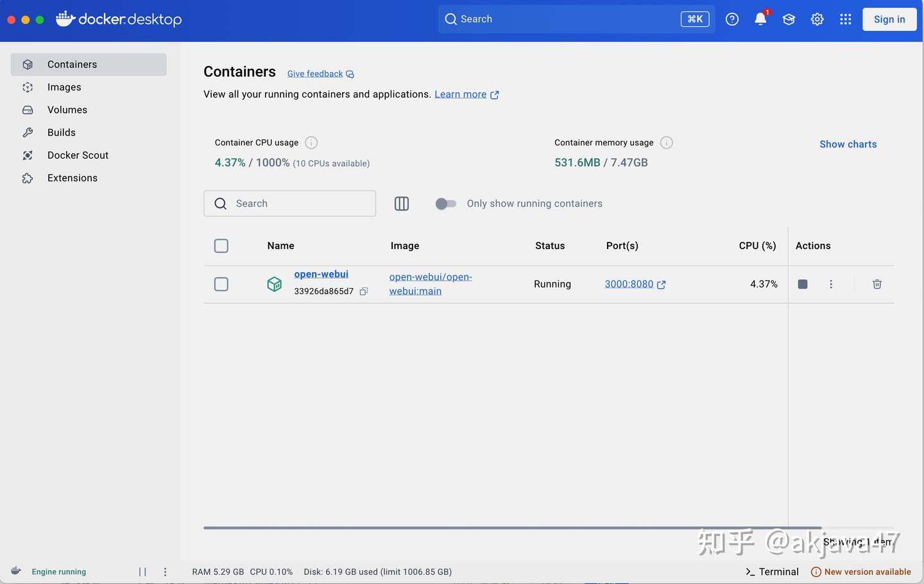Screen dimensions: 924x584
Task: Check the open-webui row checkbox
Action: [x=221, y=284]
